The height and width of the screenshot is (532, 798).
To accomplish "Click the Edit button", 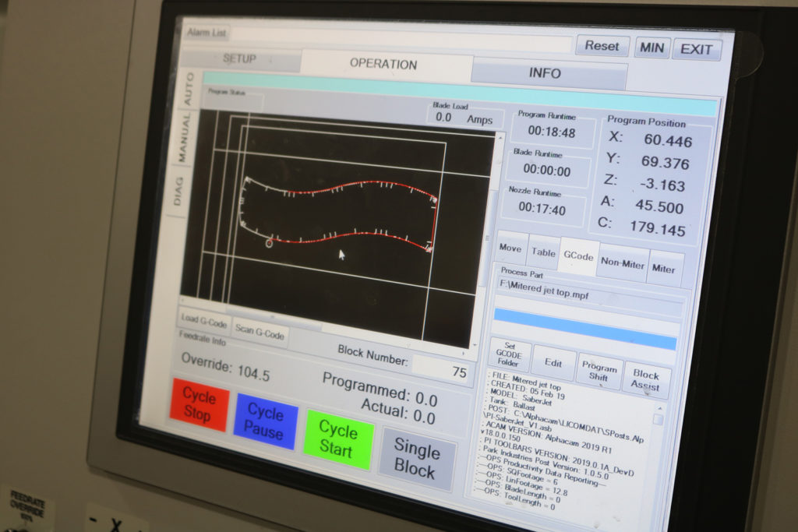I will (553, 363).
